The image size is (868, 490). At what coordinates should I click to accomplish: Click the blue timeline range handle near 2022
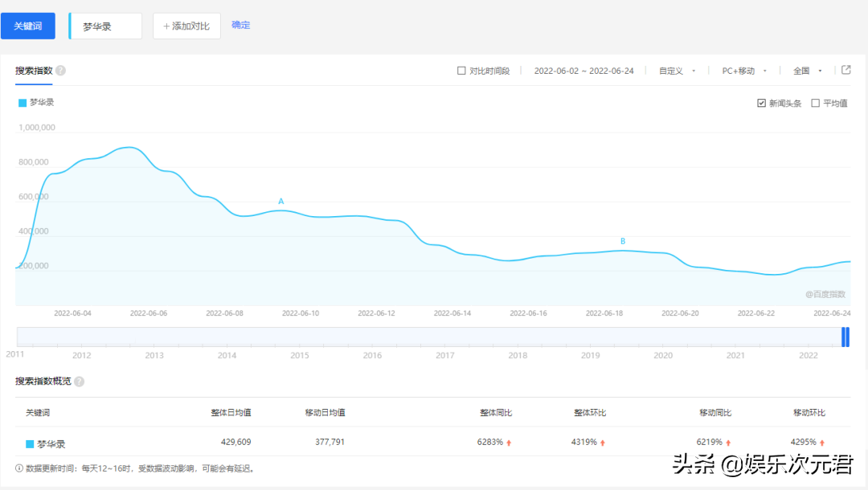point(845,337)
